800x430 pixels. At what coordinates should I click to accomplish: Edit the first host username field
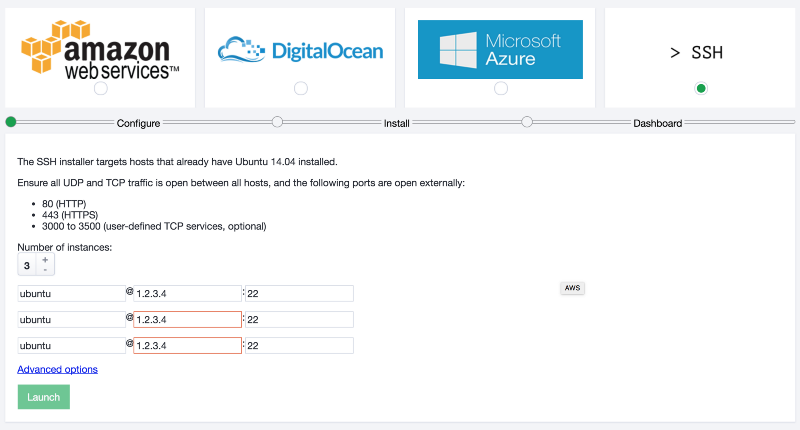pos(71,293)
